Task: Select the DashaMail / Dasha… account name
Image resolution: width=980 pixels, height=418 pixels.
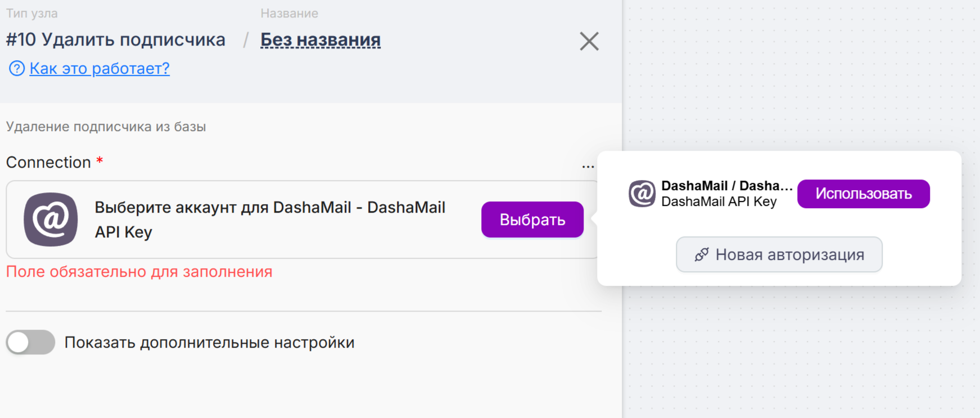Action: pyautogui.click(x=726, y=186)
